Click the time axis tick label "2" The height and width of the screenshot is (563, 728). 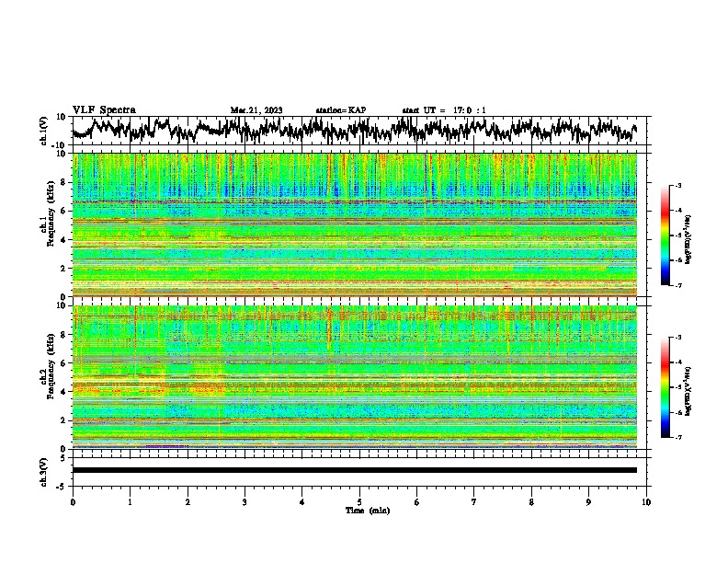[188, 502]
